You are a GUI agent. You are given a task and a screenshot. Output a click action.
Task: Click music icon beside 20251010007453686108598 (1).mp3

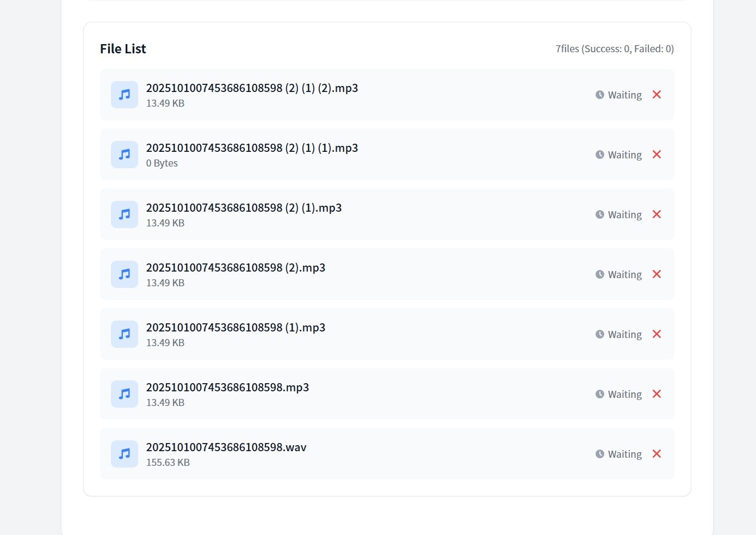pyautogui.click(x=125, y=334)
